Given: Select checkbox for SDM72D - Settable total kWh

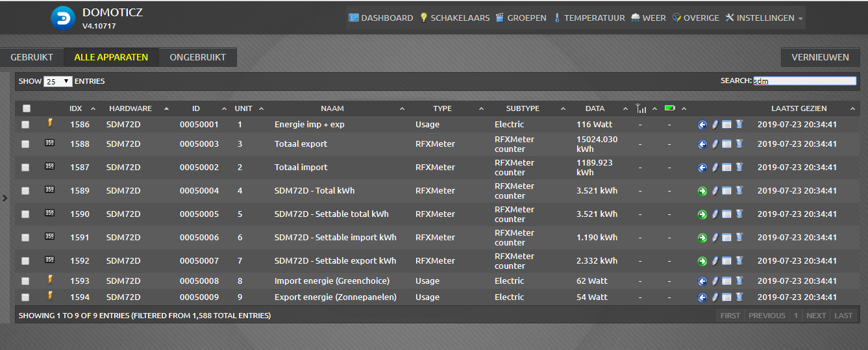Looking at the screenshot, I should [25, 214].
